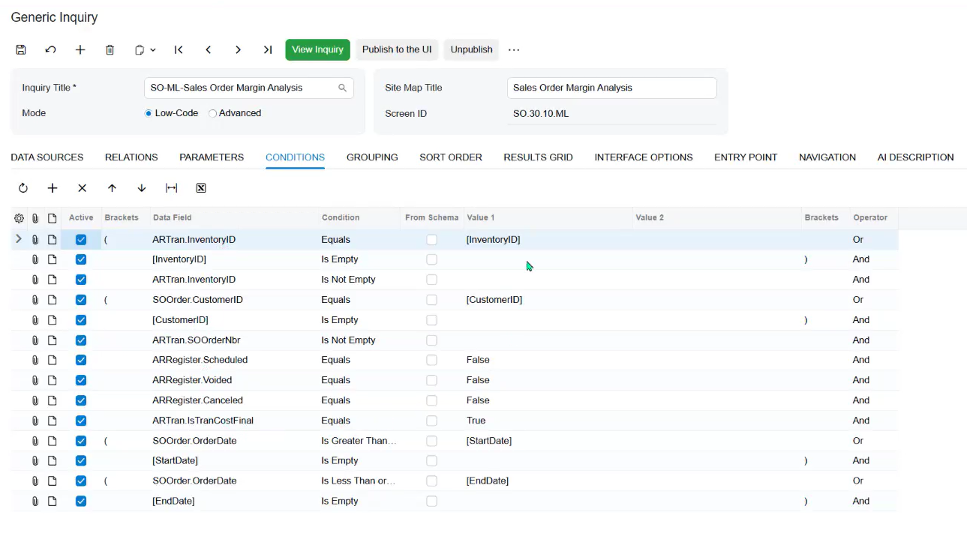Go to previous record arrow
967x560 pixels.
(209, 50)
